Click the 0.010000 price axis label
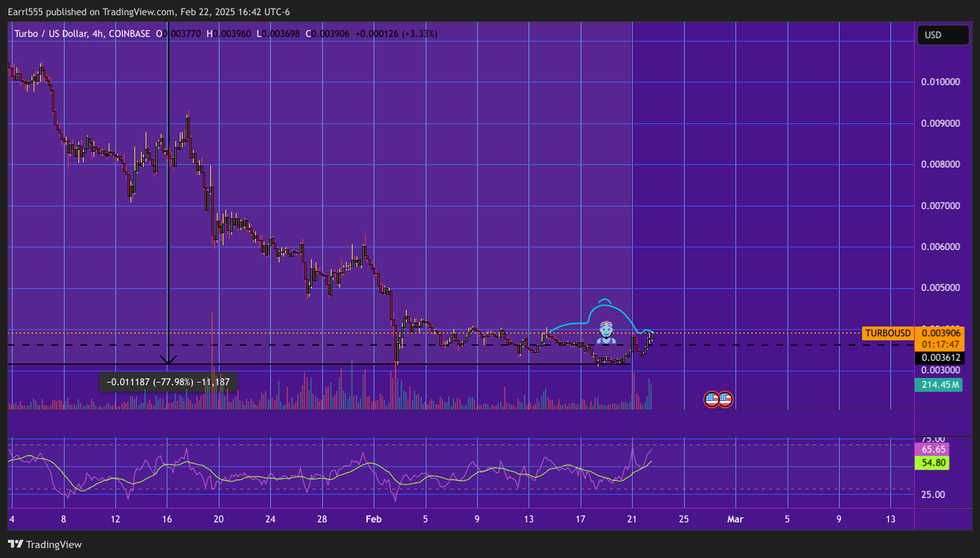Viewport: 980px width, 558px height. [940, 82]
